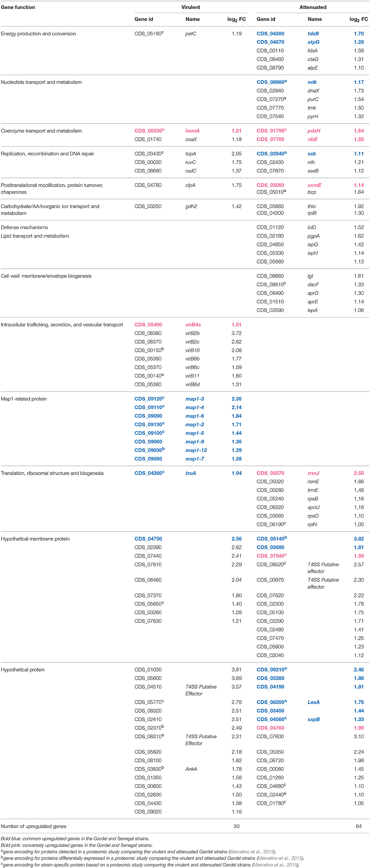Select pink gene name rrmJ
This screenshot has width=370, height=868.
coord(313,473)
